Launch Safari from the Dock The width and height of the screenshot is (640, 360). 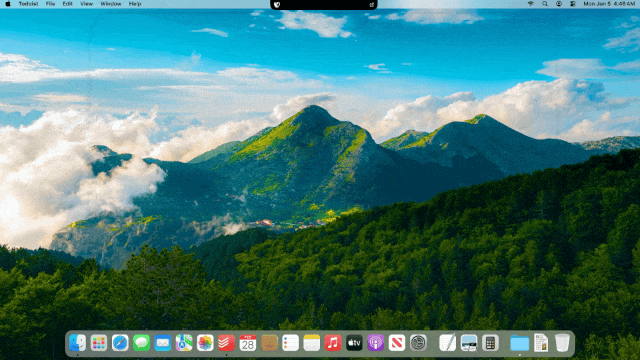pos(120,343)
